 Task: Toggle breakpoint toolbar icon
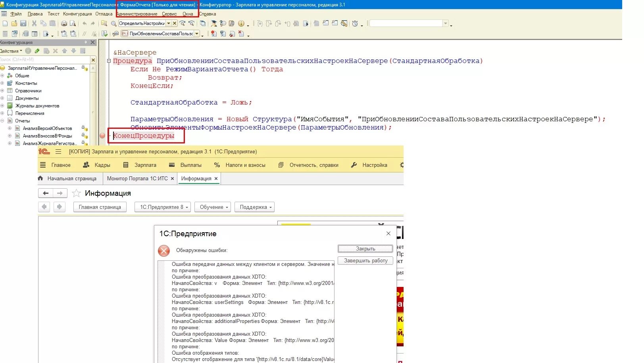click(x=214, y=34)
